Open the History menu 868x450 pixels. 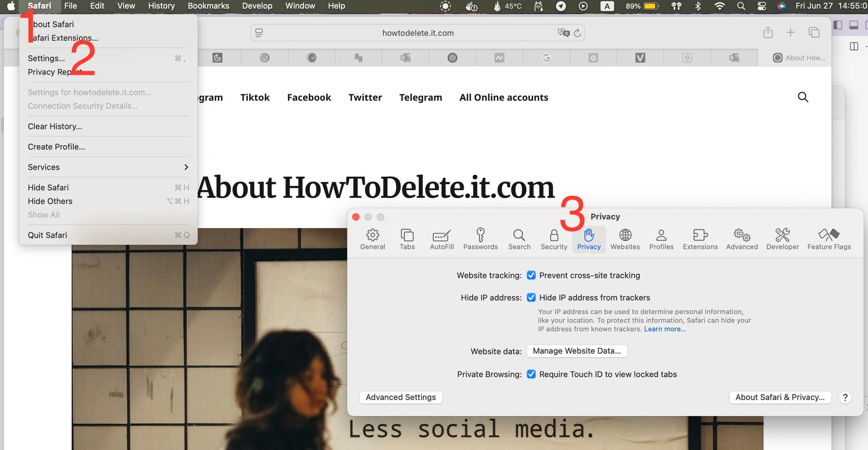coord(161,6)
